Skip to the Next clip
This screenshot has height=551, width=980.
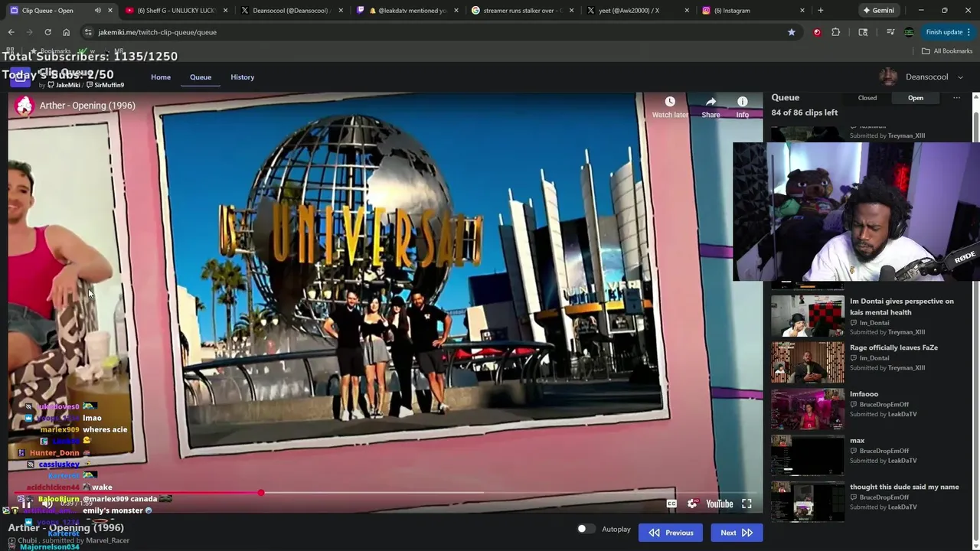737,533
